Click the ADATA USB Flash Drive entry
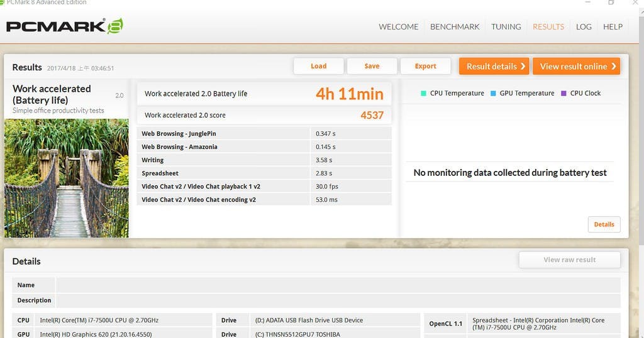The image size is (644, 338). pyautogui.click(x=309, y=320)
